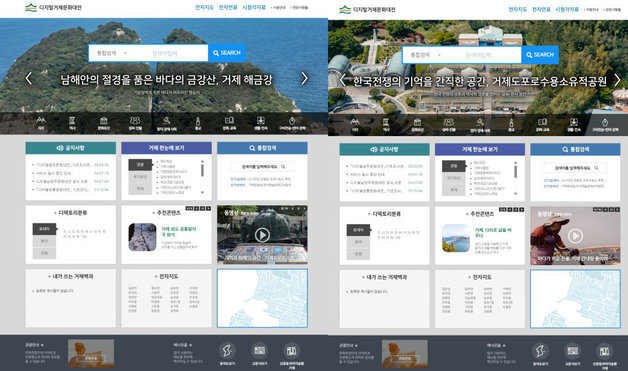The image size is (628, 371).
Task: Open 전자지도 menu in right page header
Action: click(518, 10)
